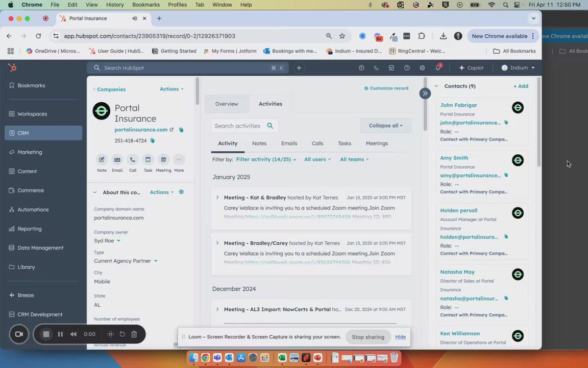The height and width of the screenshot is (368, 588).
Task: Open the Collapse all dropdown
Action: [385, 125]
